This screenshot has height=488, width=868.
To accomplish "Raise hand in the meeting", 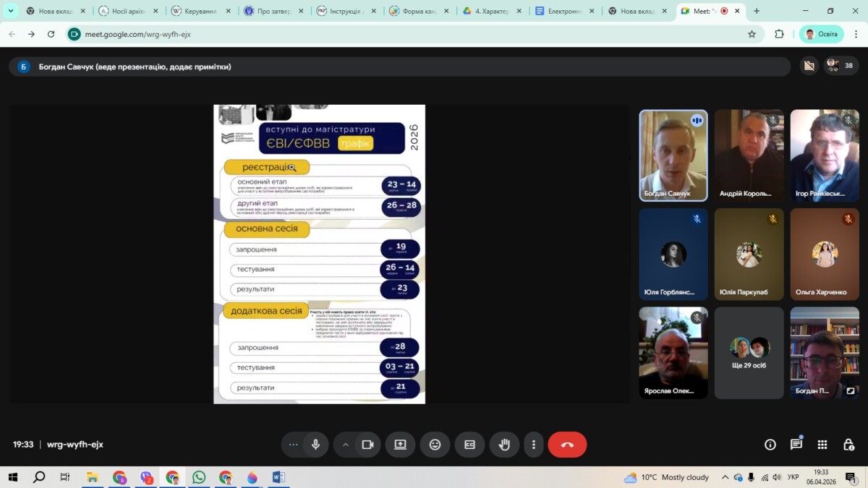I will 504,445.
